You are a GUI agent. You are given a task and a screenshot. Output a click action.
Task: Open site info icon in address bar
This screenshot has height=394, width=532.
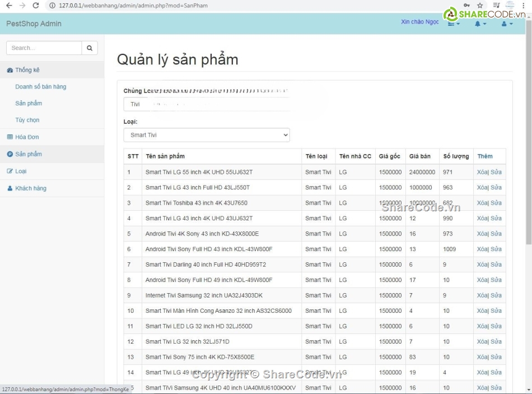point(52,6)
